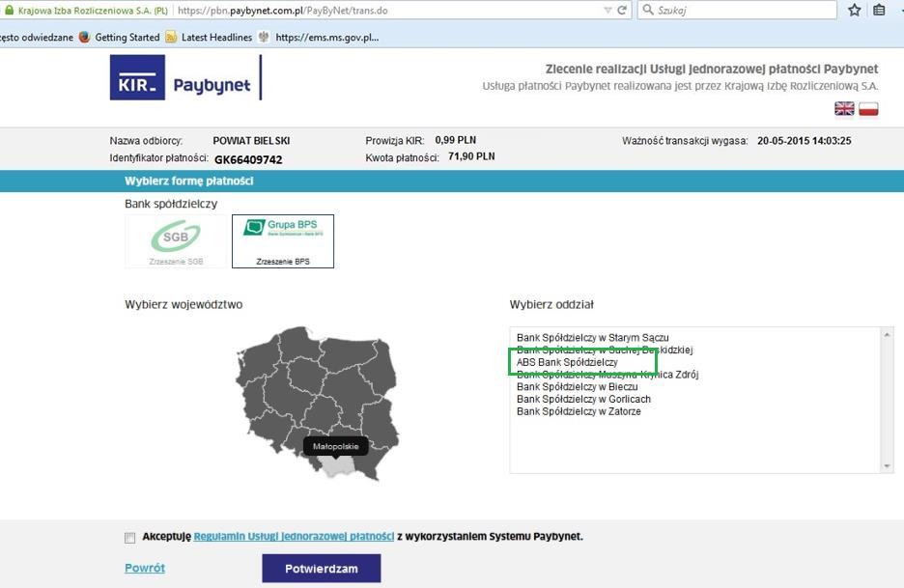Click the Latest Headlines feed icon
This screenshot has width=904, height=588.
[171, 37]
